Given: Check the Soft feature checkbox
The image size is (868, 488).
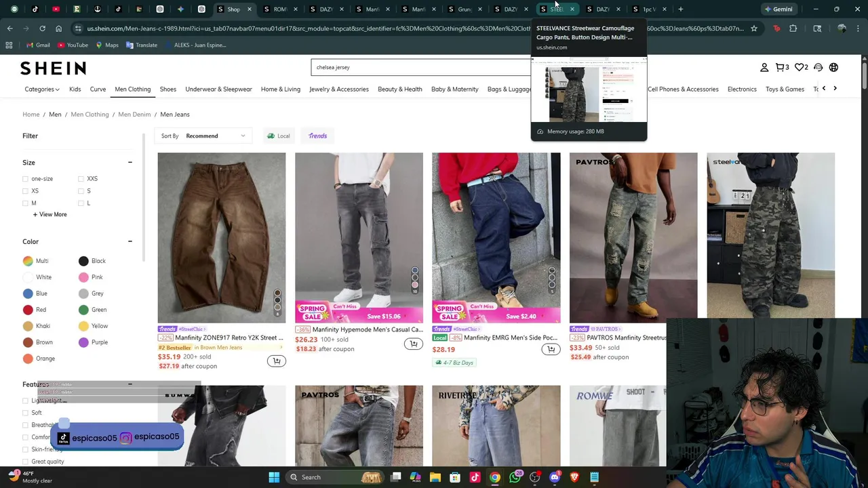Looking at the screenshot, I should pos(25,413).
